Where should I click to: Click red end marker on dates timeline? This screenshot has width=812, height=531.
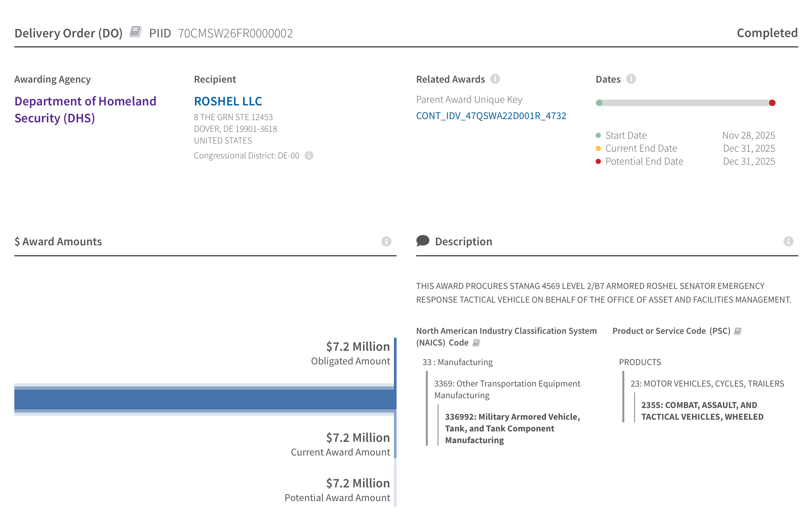click(x=772, y=103)
